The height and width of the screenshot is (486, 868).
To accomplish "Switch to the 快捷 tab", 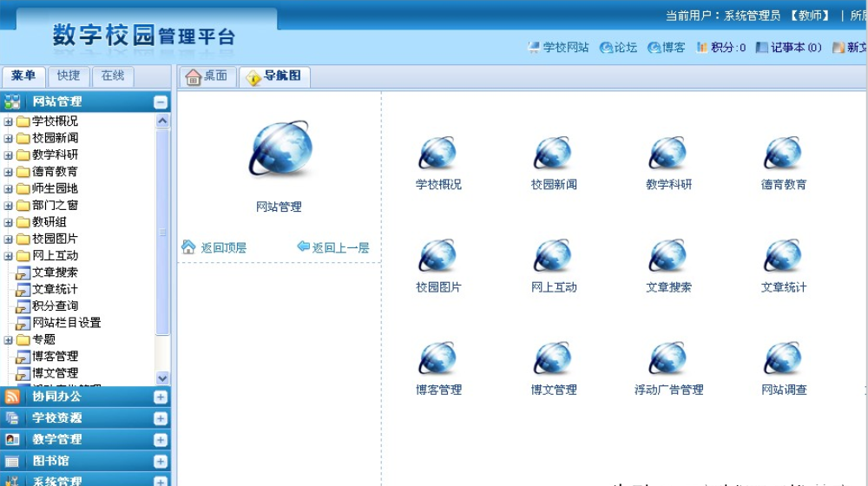I will pos(68,76).
